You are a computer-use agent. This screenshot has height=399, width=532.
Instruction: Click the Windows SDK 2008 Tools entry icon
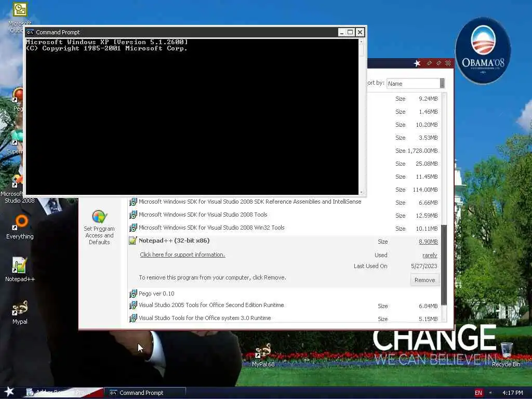pos(133,215)
